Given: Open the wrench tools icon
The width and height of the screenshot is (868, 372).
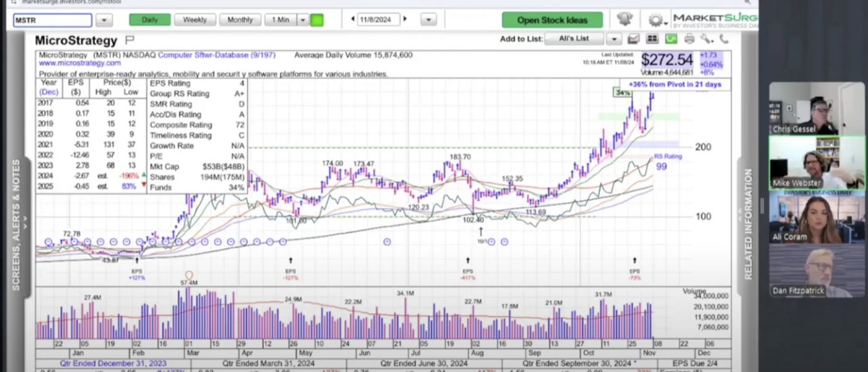Looking at the screenshot, I should tap(707, 39).
